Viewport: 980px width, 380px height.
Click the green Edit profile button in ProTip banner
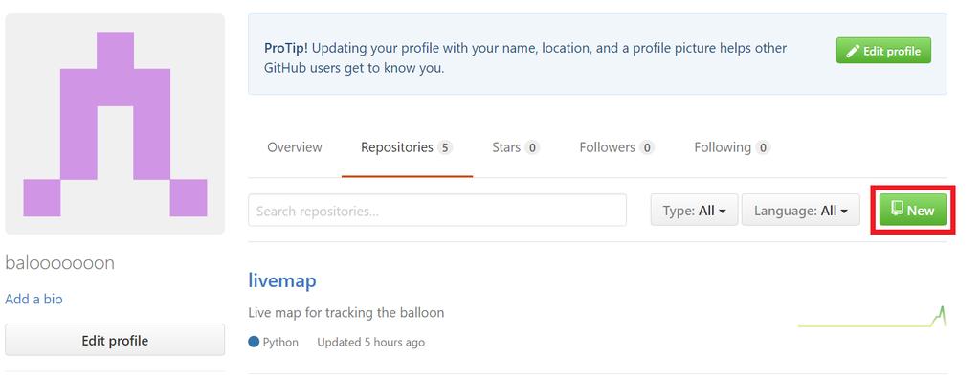883,51
